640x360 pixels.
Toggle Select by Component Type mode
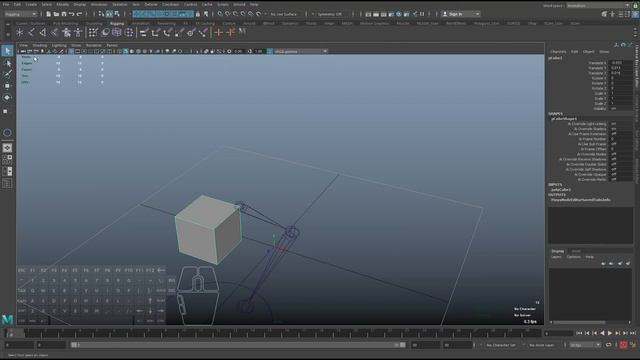117,14
